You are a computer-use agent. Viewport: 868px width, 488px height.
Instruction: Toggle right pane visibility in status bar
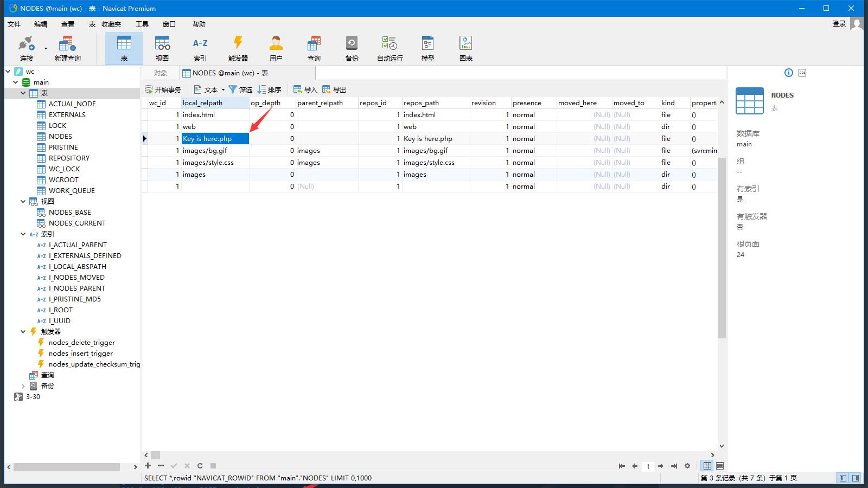[856, 478]
